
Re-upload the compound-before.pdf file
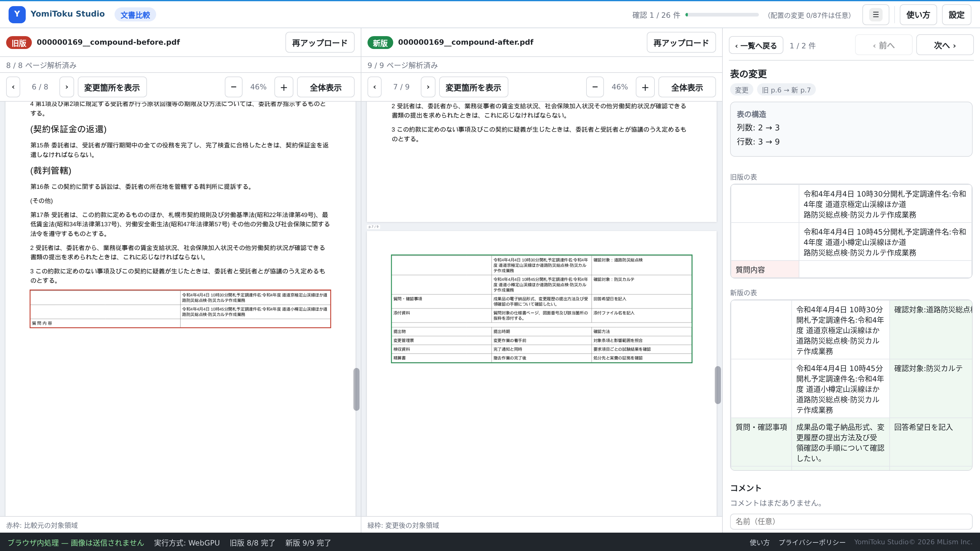pyautogui.click(x=319, y=43)
